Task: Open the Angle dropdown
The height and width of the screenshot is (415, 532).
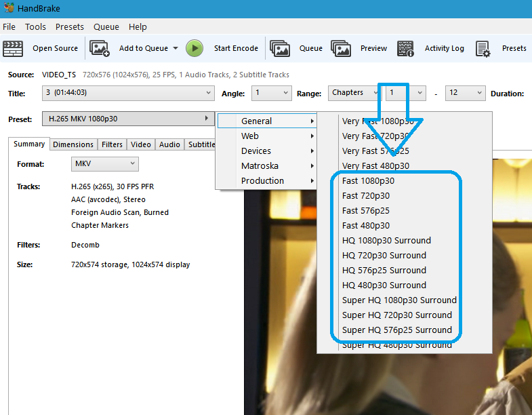Action: click(x=272, y=93)
